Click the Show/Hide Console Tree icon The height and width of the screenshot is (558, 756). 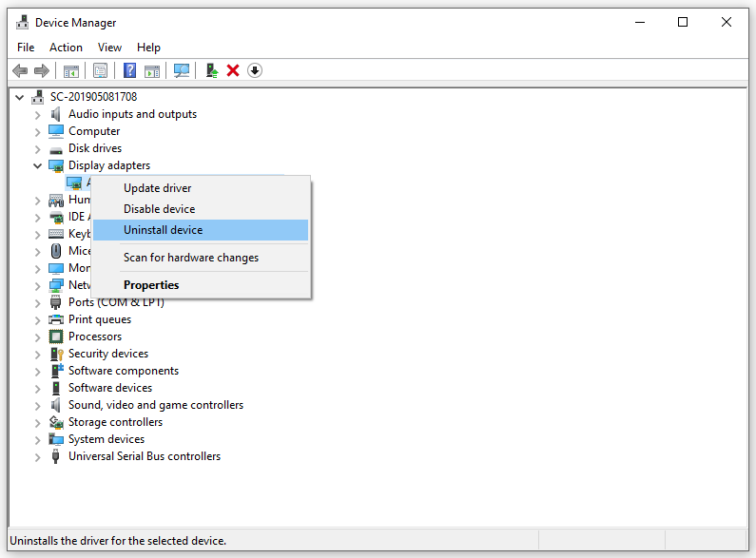point(70,71)
